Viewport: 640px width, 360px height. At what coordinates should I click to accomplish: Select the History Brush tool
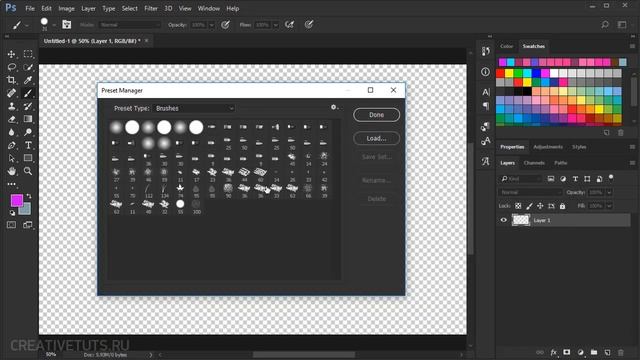click(28, 106)
